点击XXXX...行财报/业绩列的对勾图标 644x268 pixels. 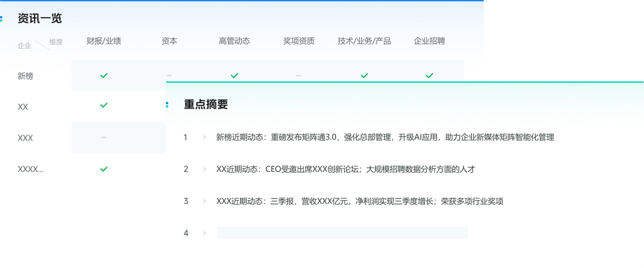tap(103, 169)
